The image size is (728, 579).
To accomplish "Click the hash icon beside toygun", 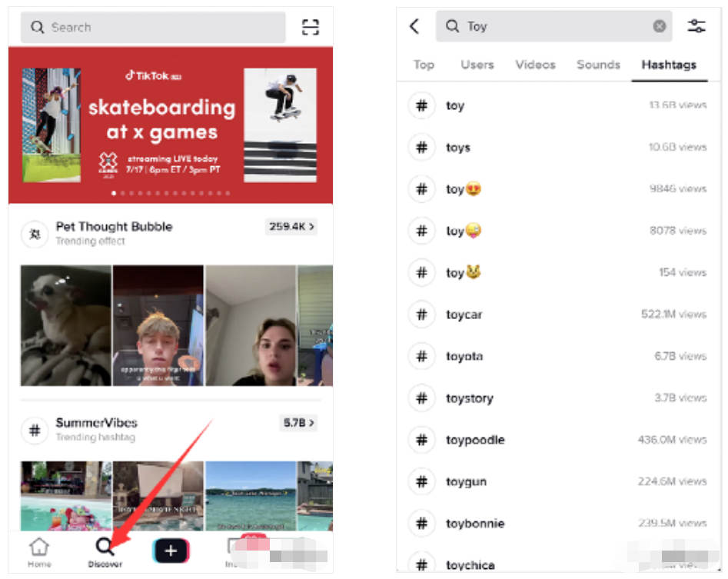I will coord(421,481).
